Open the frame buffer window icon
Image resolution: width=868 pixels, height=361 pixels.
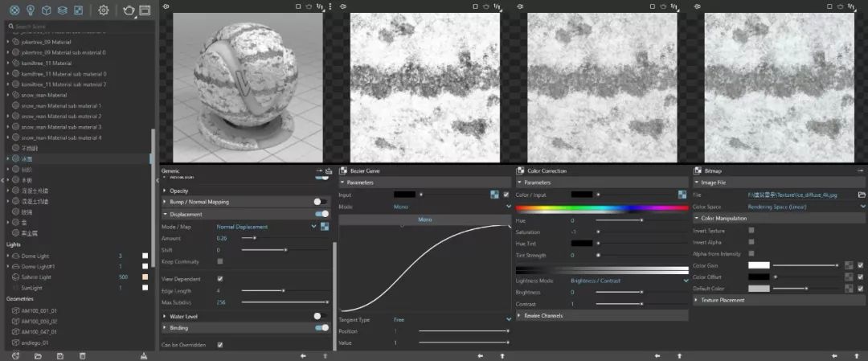145,10
